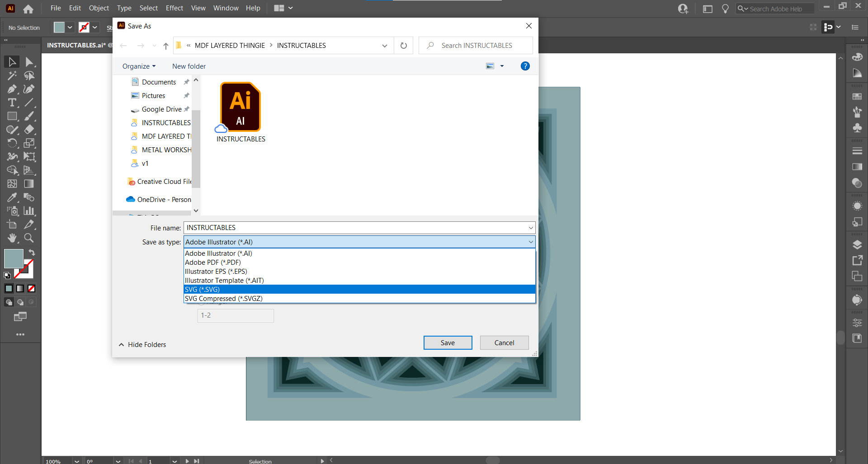The height and width of the screenshot is (464, 868).
Task: Select the Rotate tool
Action: [12, 143]
